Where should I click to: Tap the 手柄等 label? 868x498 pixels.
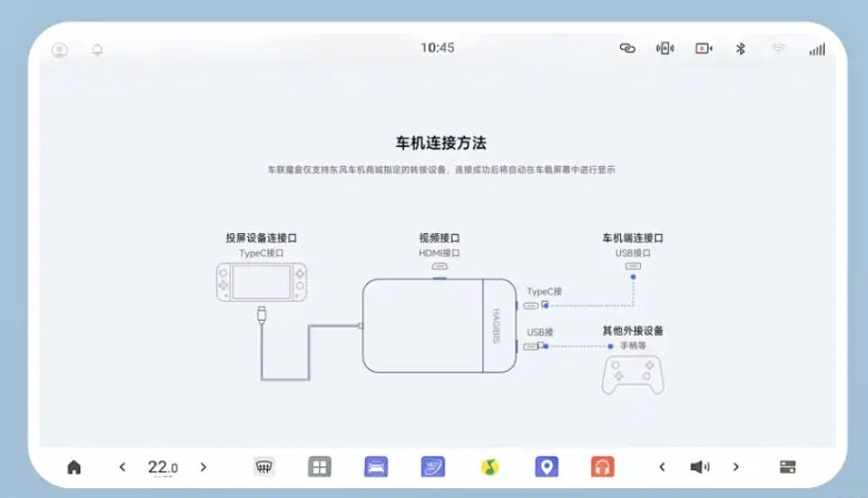633,345
